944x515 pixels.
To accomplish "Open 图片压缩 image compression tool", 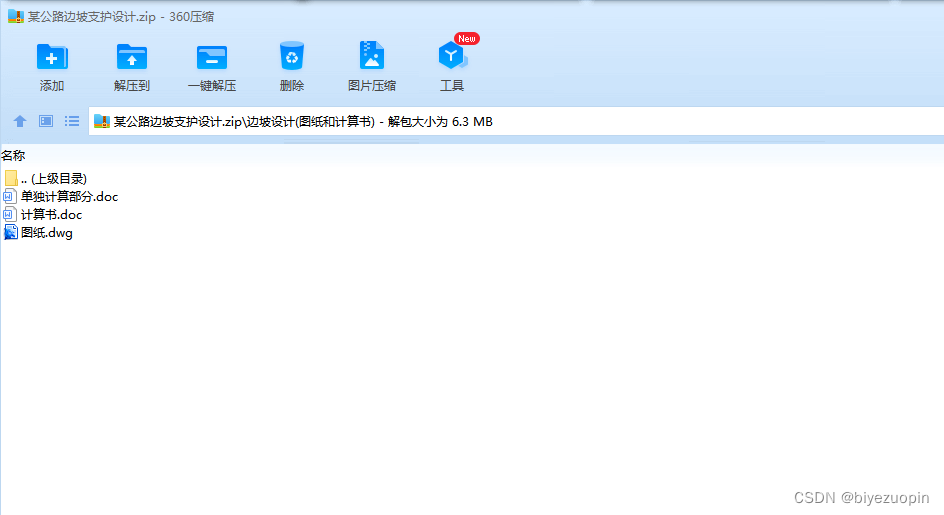I will click(371, 66).
